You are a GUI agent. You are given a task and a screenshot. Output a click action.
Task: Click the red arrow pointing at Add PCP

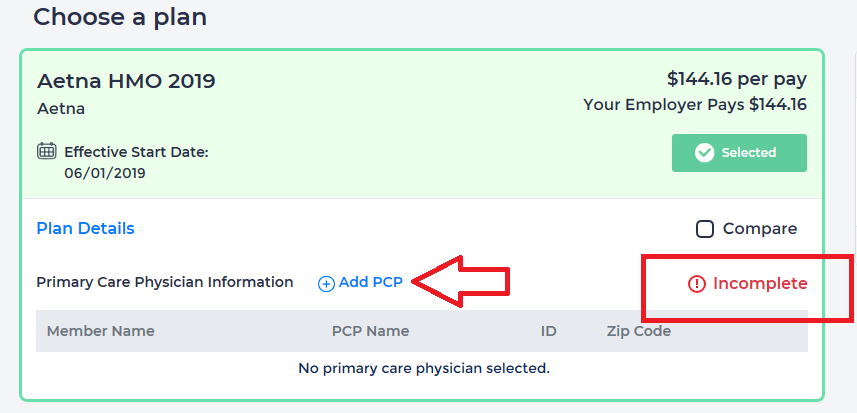click(462, 283)
